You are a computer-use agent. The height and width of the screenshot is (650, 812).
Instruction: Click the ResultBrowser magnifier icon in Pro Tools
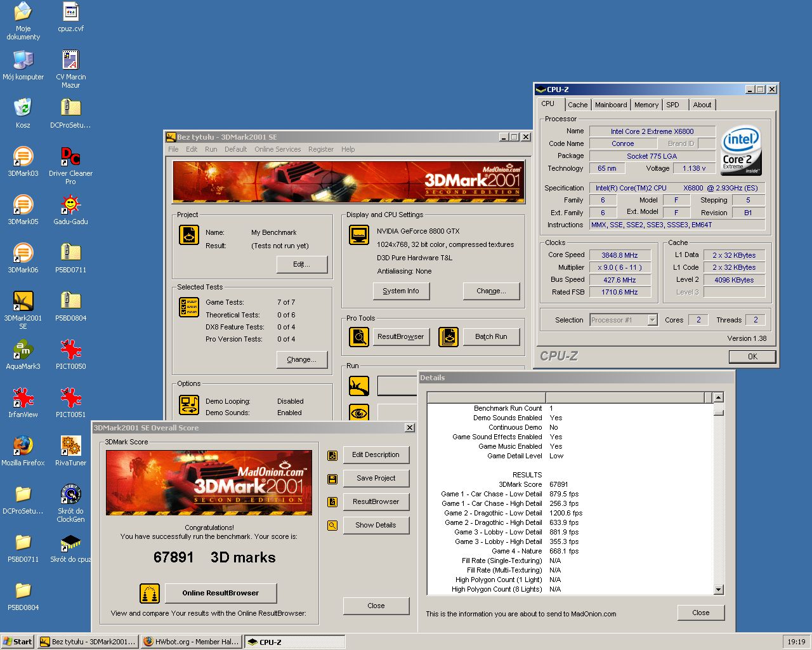(359, 336)
